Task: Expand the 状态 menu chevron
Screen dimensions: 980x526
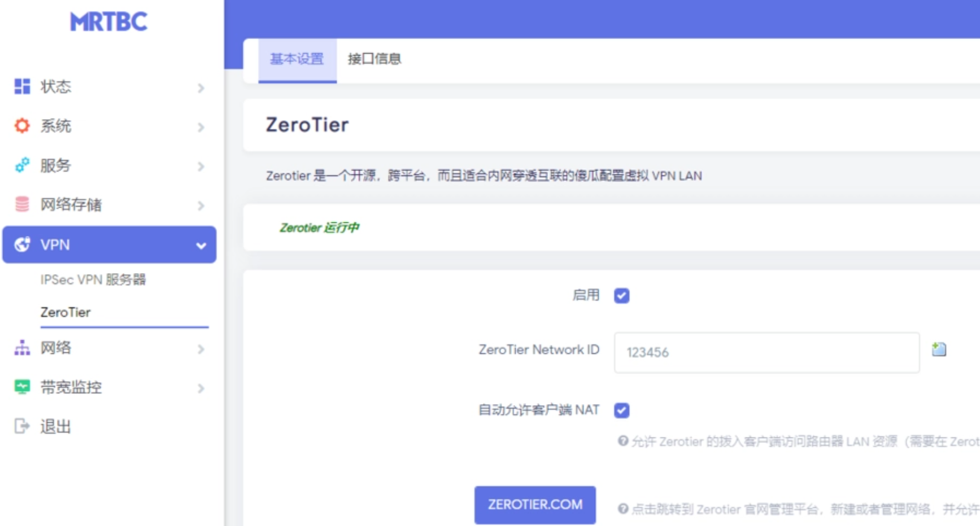Action: [201, 87]
